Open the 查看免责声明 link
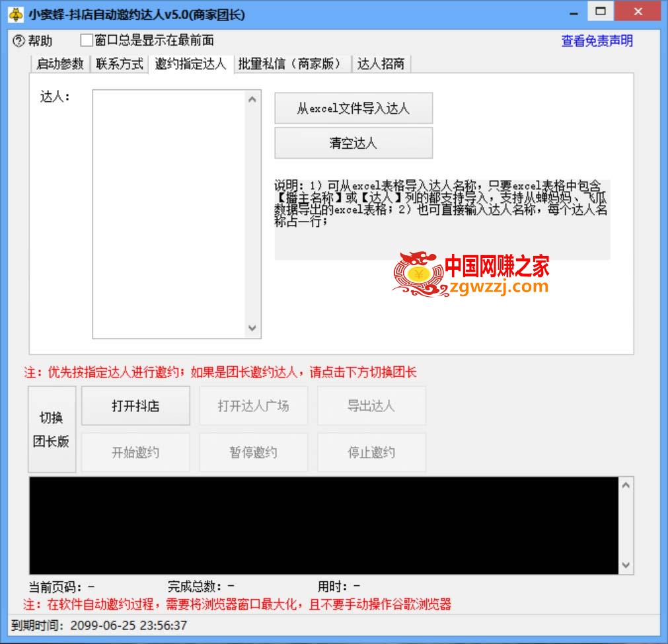The image size is (668, 644). click(597, 41)
